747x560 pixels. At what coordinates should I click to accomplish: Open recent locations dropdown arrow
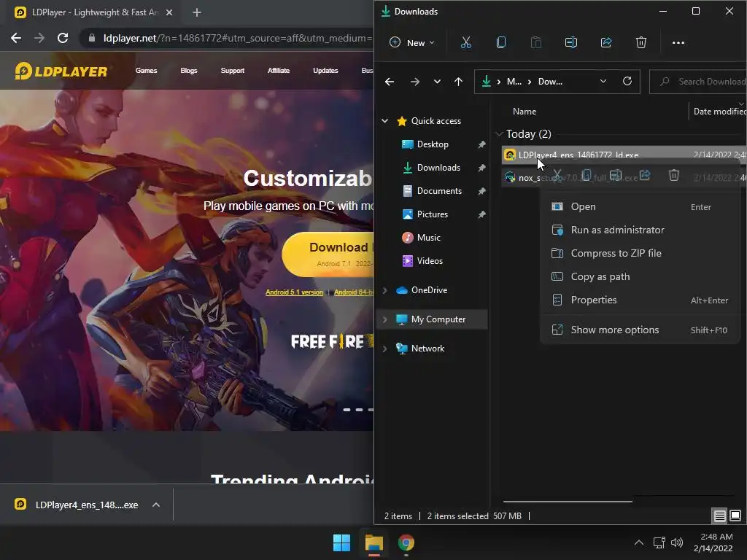(437, 82)
